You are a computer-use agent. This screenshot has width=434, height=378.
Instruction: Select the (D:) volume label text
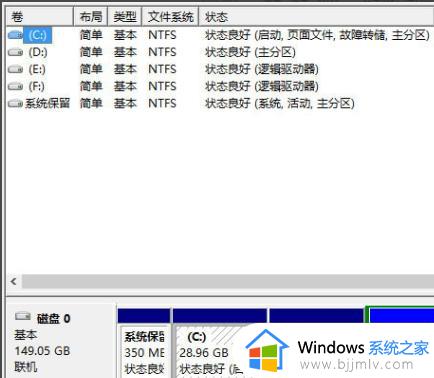[x=38, y=52]
